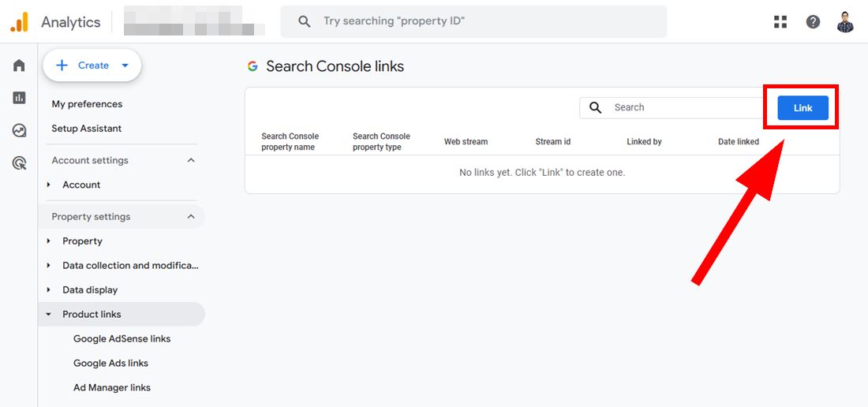Screen dimensions: 868x407
Task: Click the blue Link button
Action: (x=803, y=108)
